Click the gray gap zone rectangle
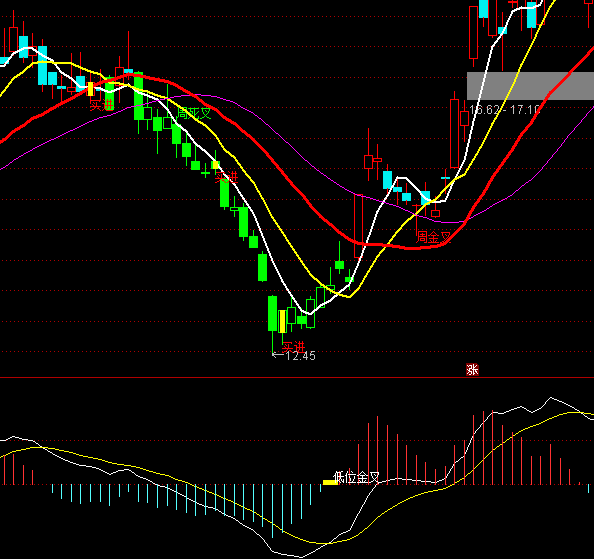Screen dimensions: 594x559 coord(530,86)
